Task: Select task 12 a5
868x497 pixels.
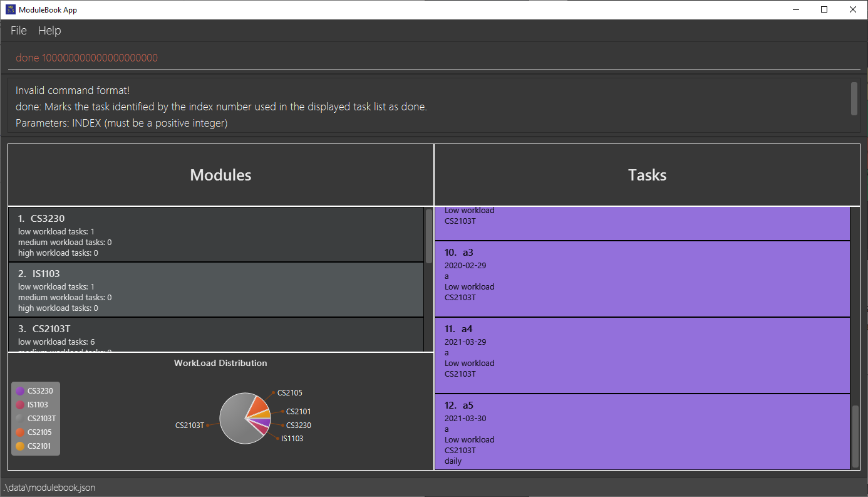Action: [x=643, y=432]
